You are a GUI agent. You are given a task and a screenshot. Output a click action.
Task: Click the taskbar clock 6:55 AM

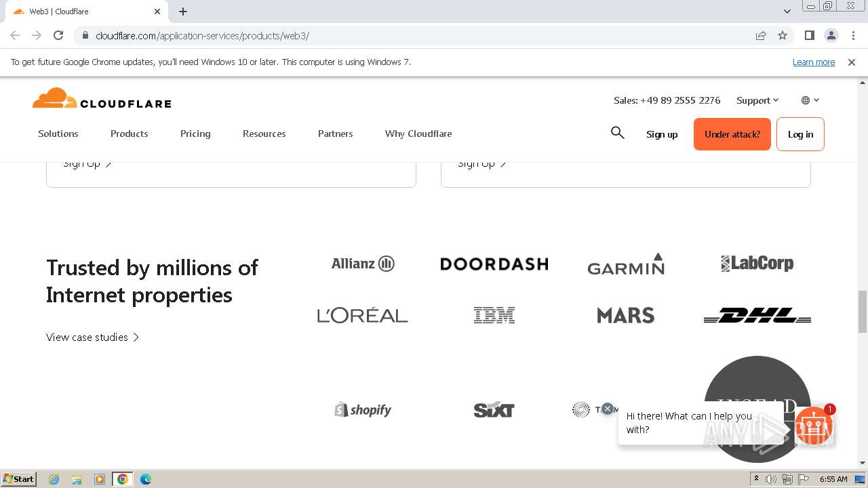(x=833, y=479)
